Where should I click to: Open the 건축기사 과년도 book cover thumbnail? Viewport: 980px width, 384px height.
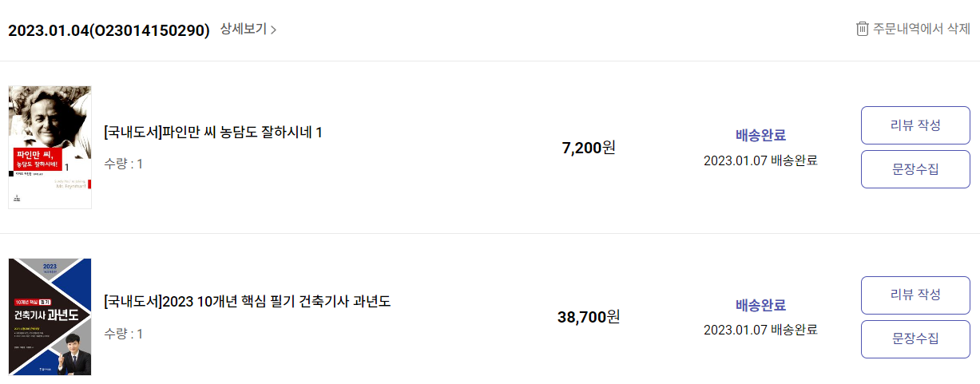50,317
